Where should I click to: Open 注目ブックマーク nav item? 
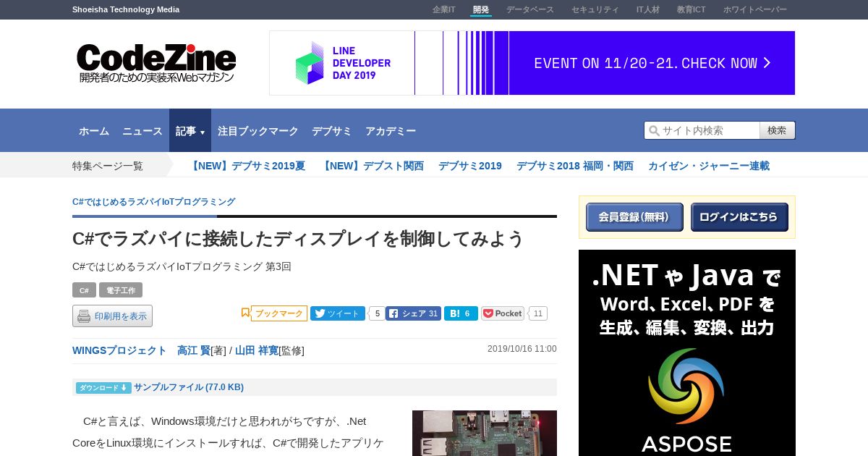tap(258, 131)
